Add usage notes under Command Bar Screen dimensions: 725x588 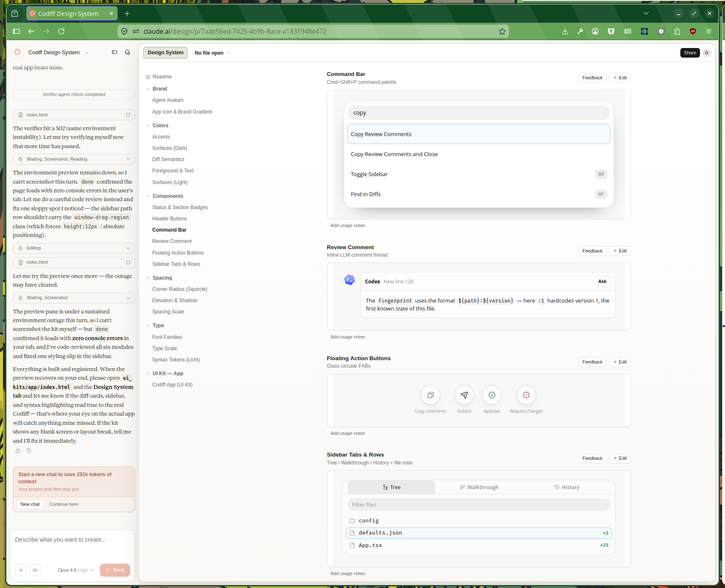tap(347, 225)
